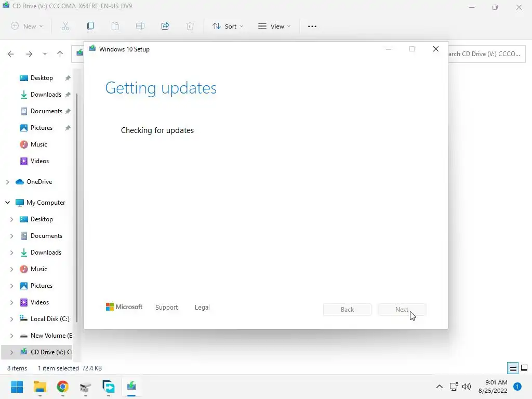Open File Explorer from the taskbar
The width and height of the screenshot is (532, 399).
point(39,387)
